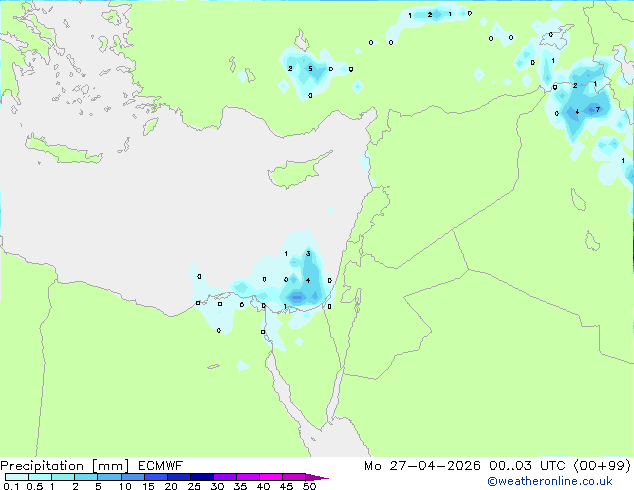Click the 30–35 mm violet legend swatch
This screenshot has width=634, height=490.
pos(225,477)
